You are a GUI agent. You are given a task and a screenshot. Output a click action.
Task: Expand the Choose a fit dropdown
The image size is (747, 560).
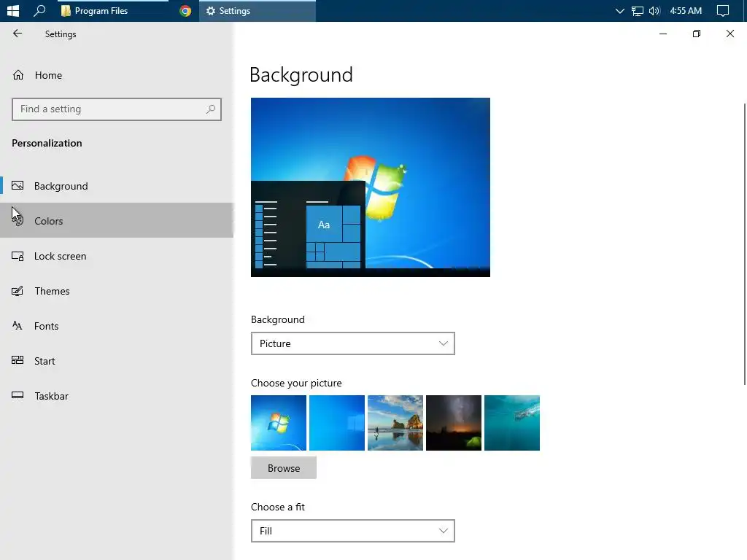[x=353, y=531]
